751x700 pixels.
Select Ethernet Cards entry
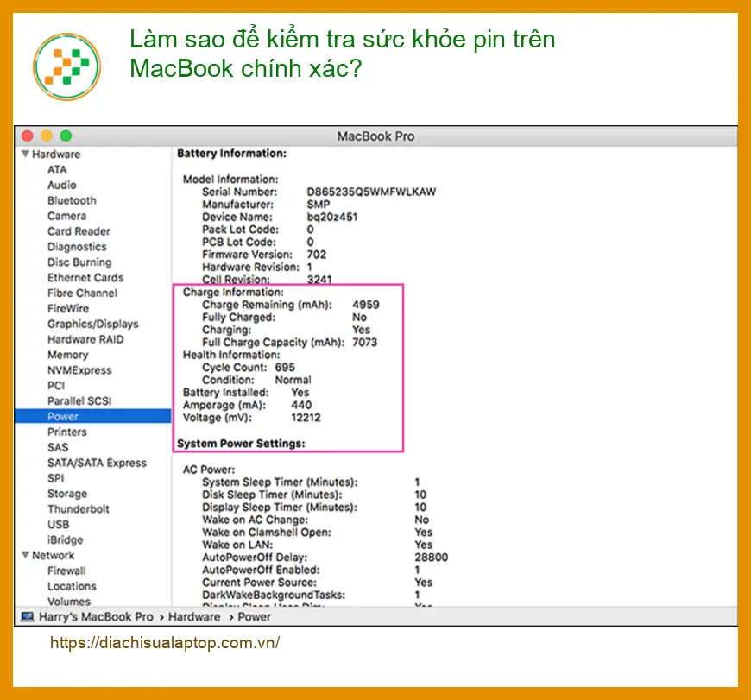[85, 278]
